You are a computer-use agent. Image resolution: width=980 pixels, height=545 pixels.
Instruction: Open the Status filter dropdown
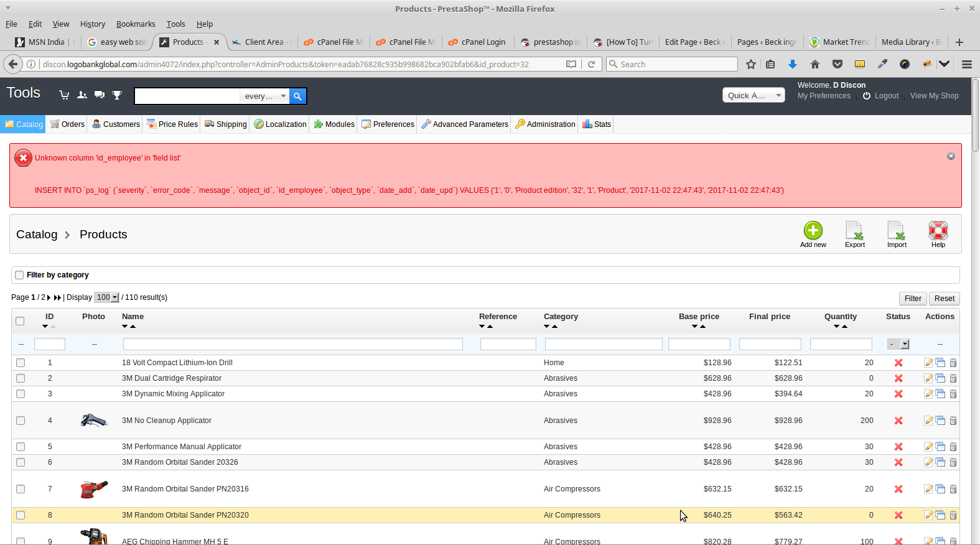coord(898,344)
